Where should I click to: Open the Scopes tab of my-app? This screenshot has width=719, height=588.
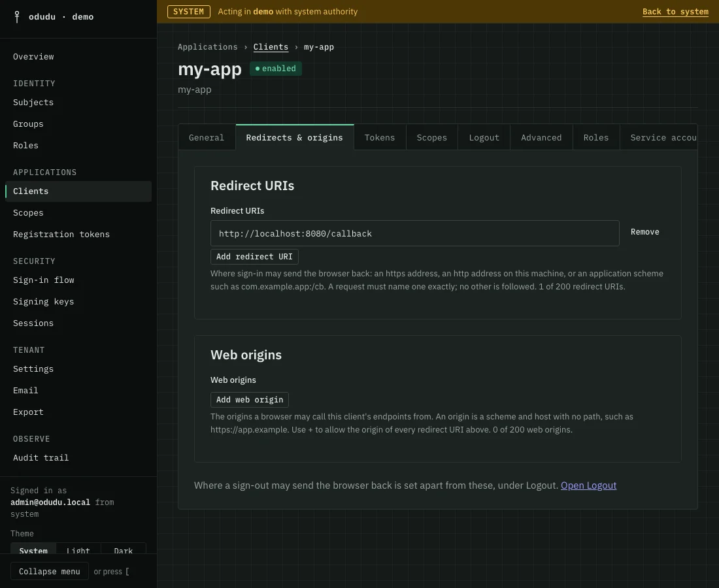point(431,137)
